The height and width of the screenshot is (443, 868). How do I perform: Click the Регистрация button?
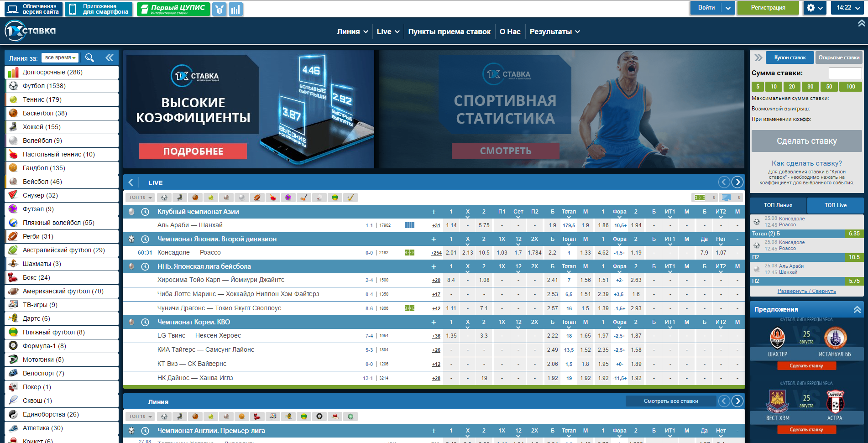[768, 8]
